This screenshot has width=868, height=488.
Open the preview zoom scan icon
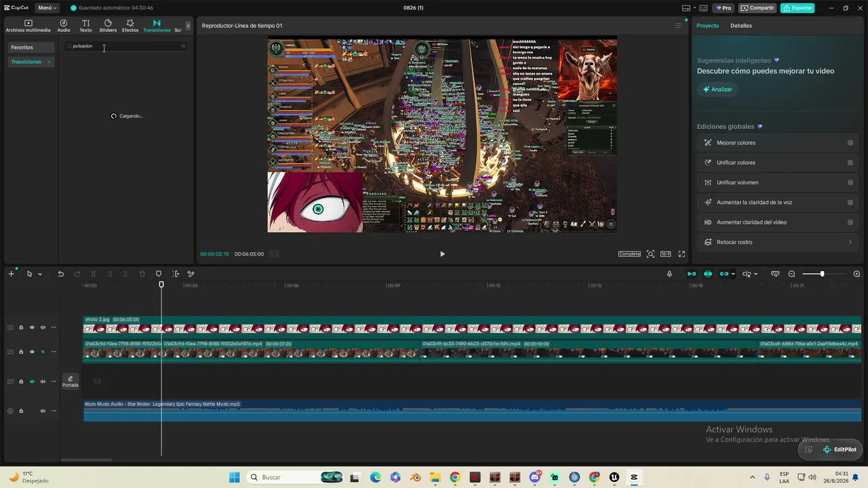click(x=650, y=254)
